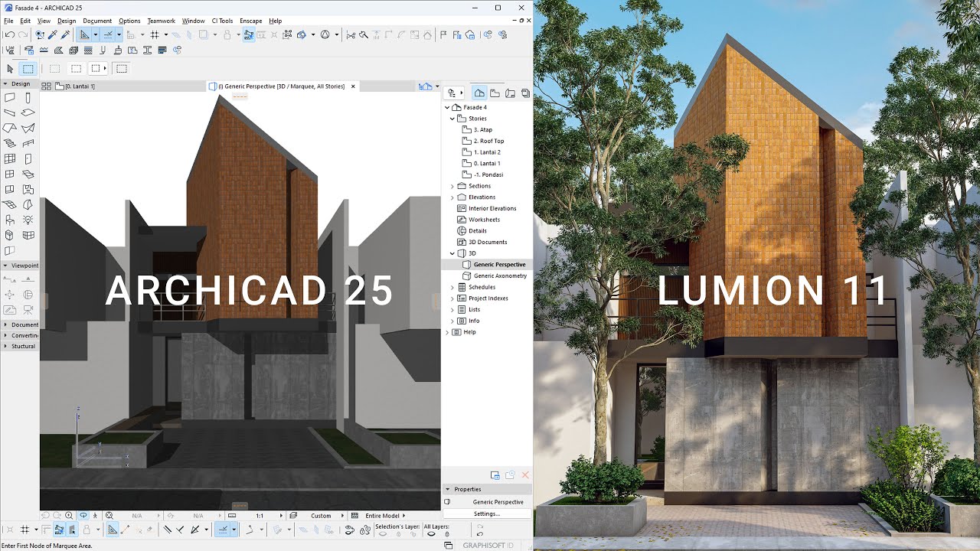
Task: Click the GRAPHISOFT ID label in status bar
Action: click(x=488, y=546)
